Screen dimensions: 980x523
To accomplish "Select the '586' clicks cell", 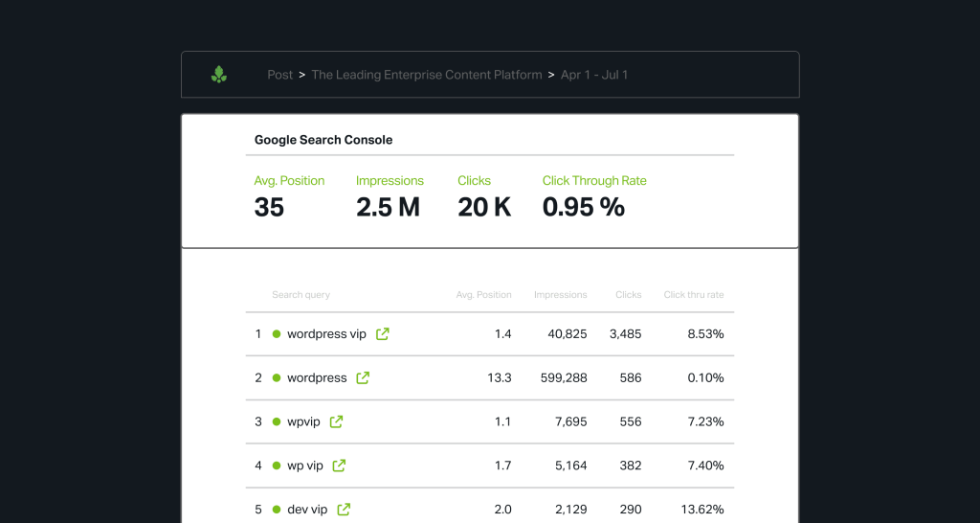I will (x=631, y=377).
